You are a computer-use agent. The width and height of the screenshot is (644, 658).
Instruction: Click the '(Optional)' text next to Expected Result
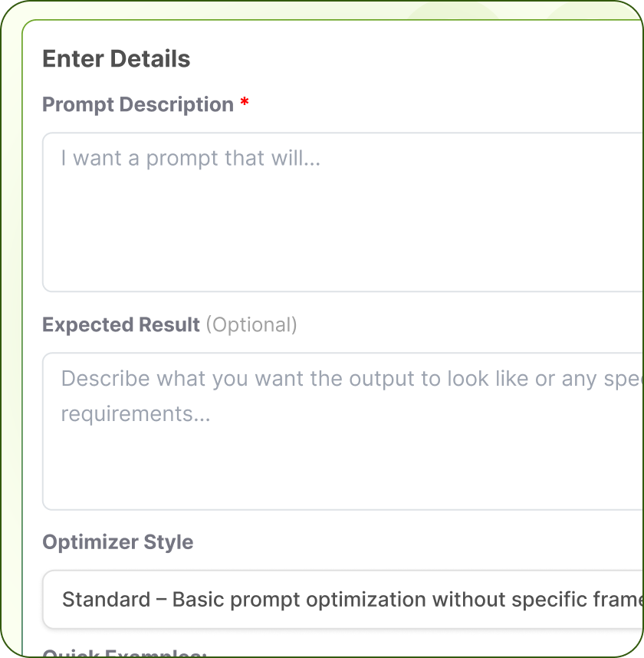coord(251,324)
